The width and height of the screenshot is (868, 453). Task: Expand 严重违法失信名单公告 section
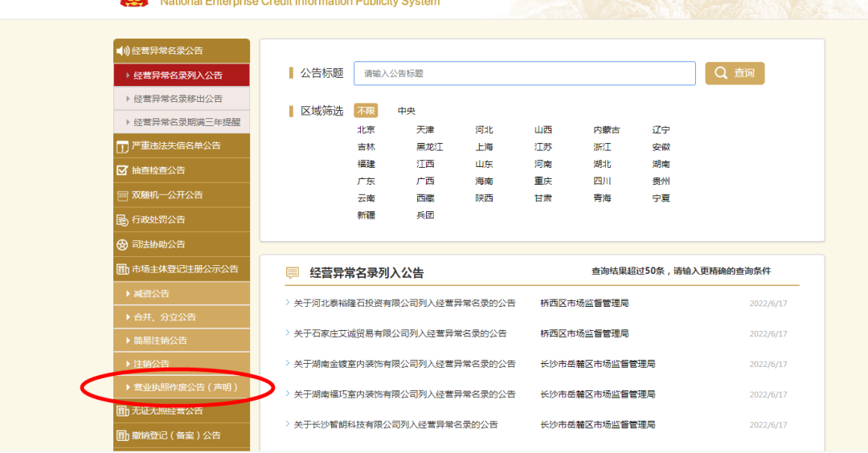[x=182, y=146]
